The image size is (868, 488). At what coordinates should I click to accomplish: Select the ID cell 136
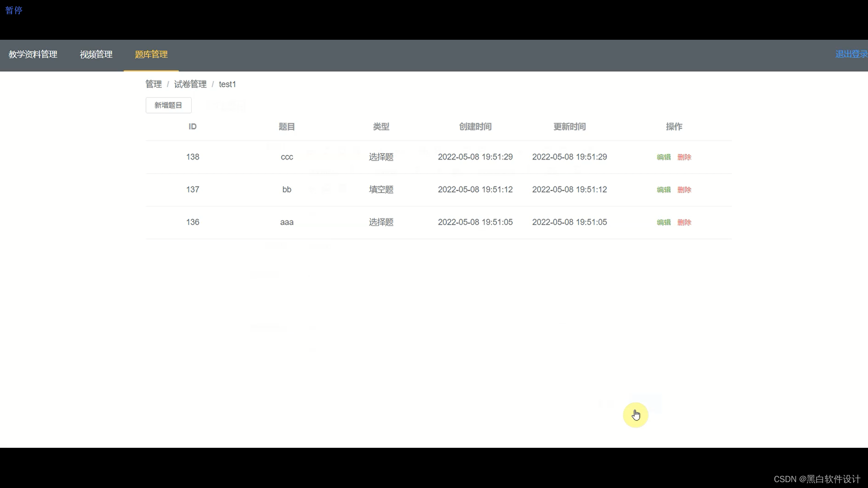coord(193,222)
